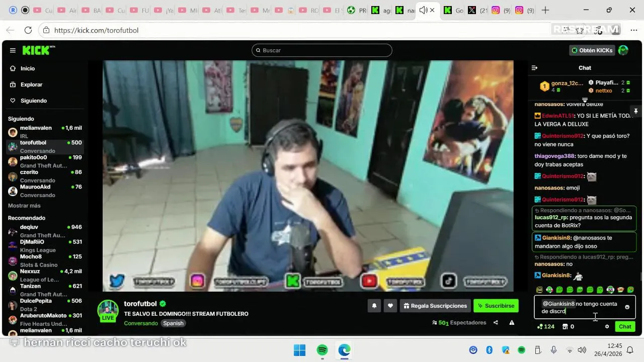Open deqiuv recommended channel
The height and width of the screenshot is (362, 644).
tap(45, 231)
